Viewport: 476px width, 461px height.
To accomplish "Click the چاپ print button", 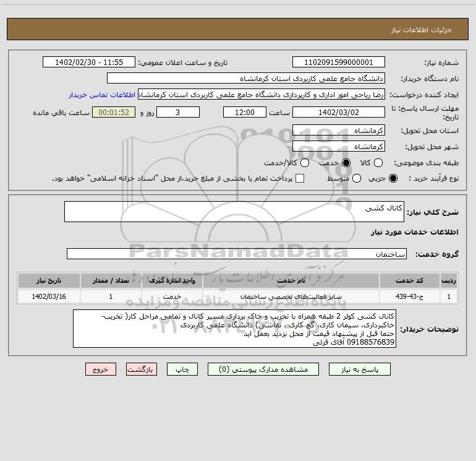I will point(182,369).
